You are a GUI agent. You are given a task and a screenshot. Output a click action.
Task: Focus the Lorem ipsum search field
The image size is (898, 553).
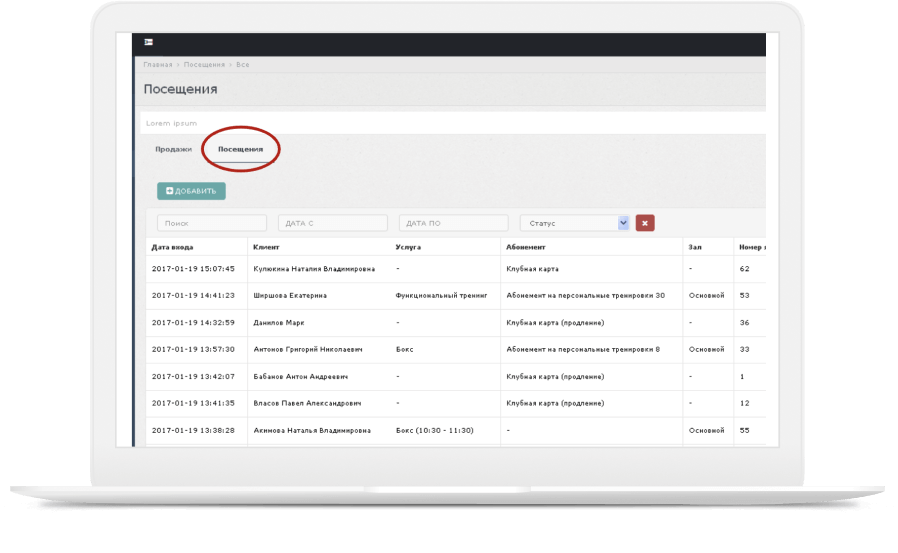point(452,123)
